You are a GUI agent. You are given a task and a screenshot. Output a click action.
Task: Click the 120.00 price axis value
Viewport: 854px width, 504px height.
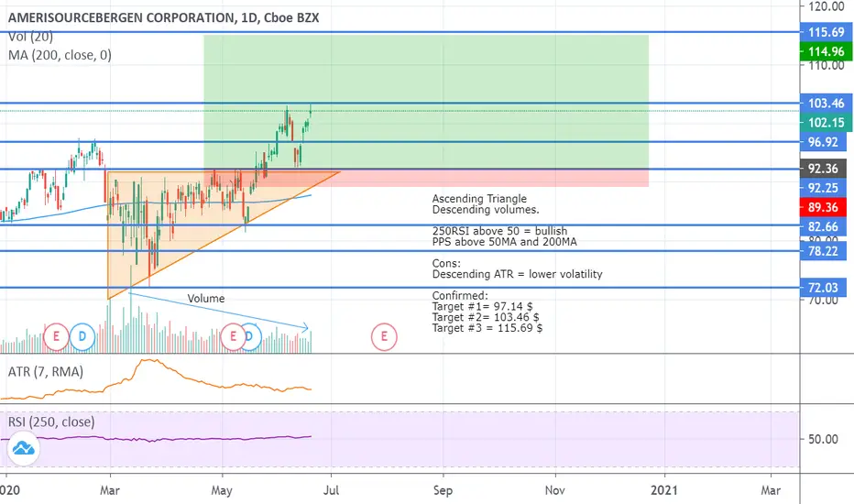pos(827,6)
